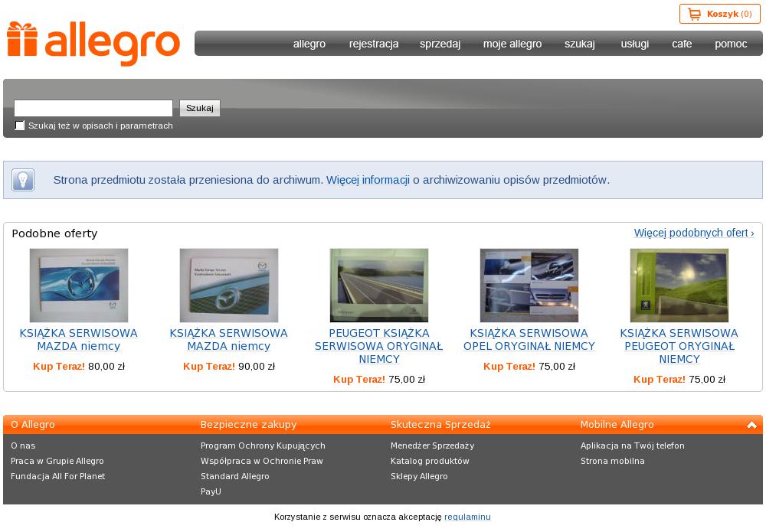Open the 90,00 zł Mazda book thumbnail
The image size is (766, 532).
228,286
